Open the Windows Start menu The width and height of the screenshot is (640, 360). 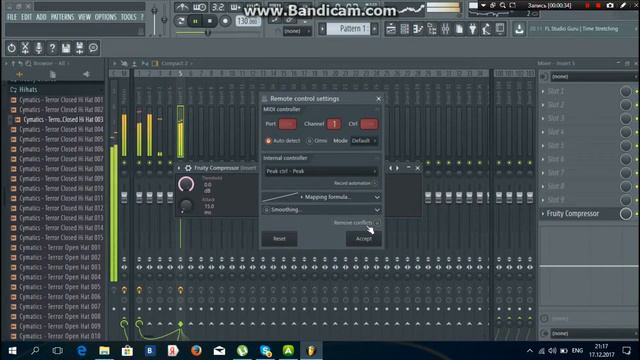12,351
